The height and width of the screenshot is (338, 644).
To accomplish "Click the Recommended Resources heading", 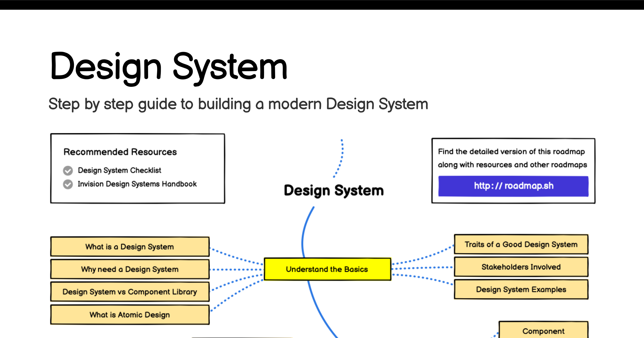I will [120, 152].
